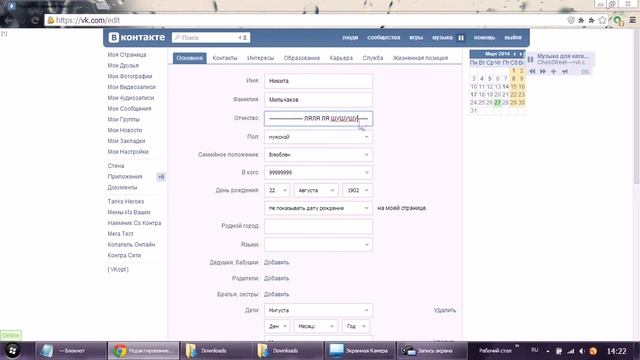The image size is (640, 360).
Task: Select Основное tab
Action: 189,58
